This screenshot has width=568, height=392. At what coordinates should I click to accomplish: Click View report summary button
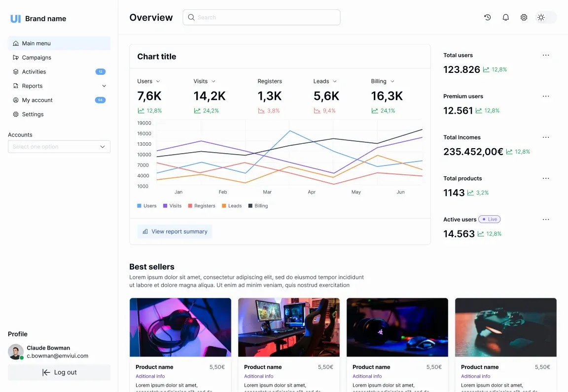[x=175, y=231]
